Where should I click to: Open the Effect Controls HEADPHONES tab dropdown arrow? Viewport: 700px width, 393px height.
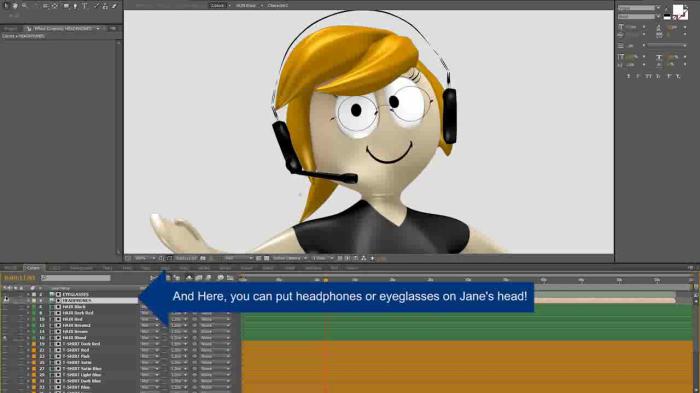pyautogui.click(x=98, y=29)
